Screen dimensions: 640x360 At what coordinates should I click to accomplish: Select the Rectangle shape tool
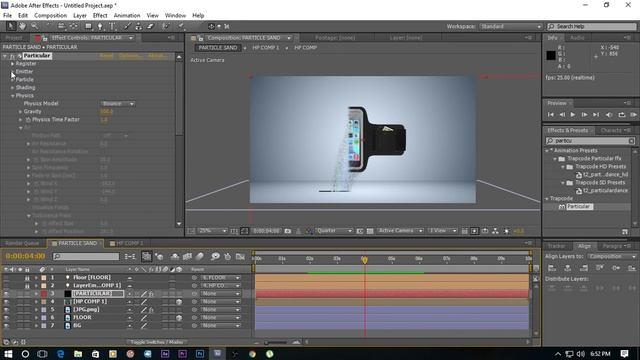(88, 26)
